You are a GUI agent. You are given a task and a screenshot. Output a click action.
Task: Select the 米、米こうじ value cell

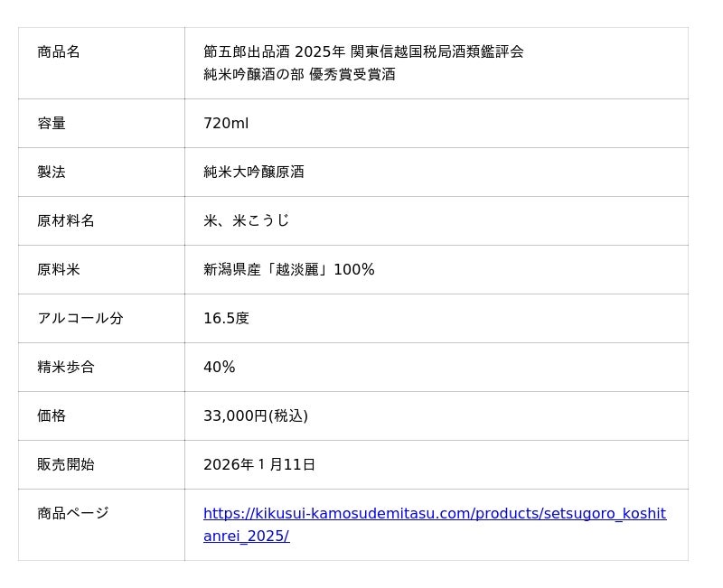(247, 221)
